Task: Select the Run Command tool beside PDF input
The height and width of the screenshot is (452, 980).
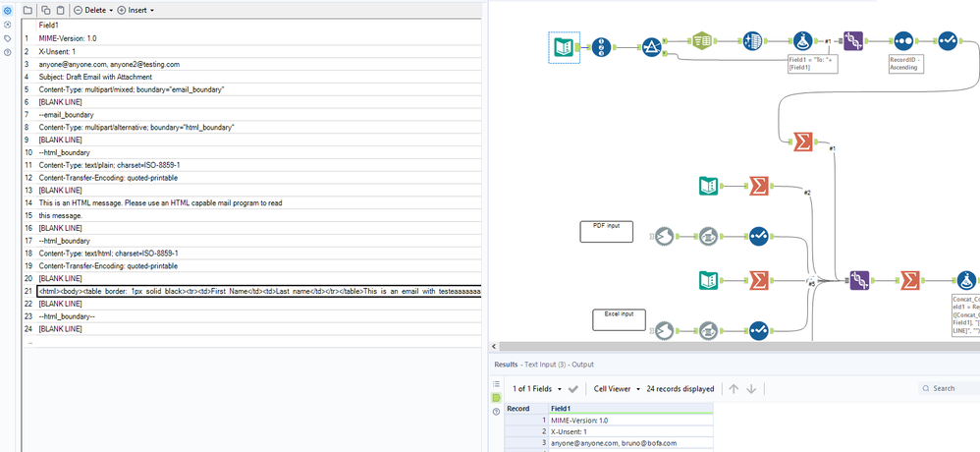Action: pos(665,236)
